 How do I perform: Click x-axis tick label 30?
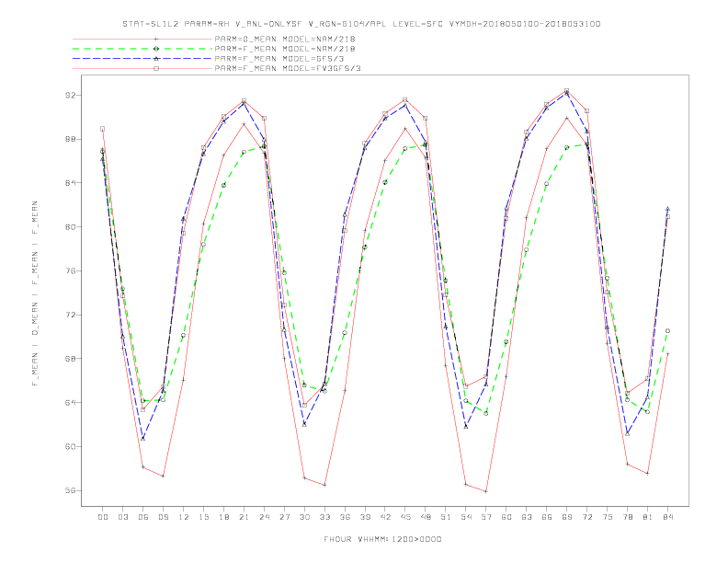pyautogui.click(x=304, y=517)
